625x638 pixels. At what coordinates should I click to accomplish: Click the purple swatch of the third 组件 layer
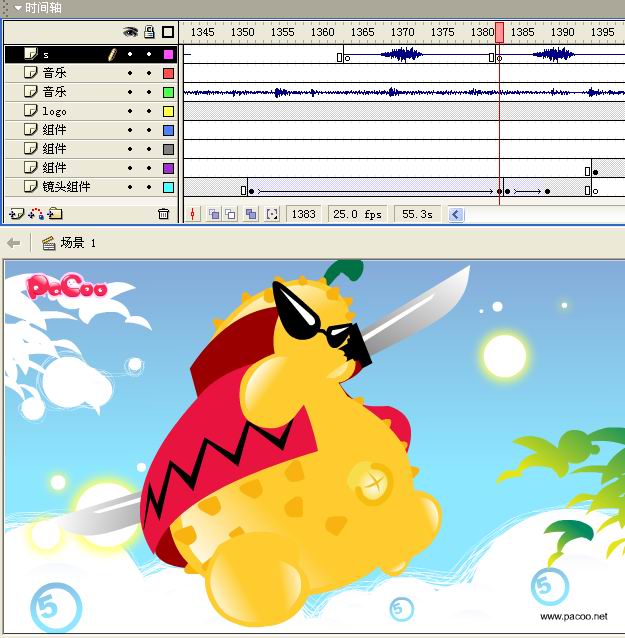tap(168, 168)
